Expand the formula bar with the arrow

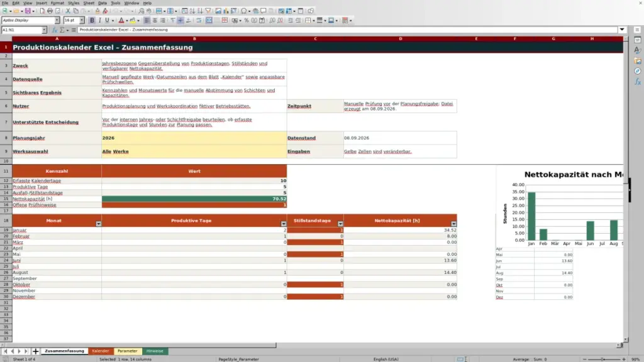[x=622, y=30]
